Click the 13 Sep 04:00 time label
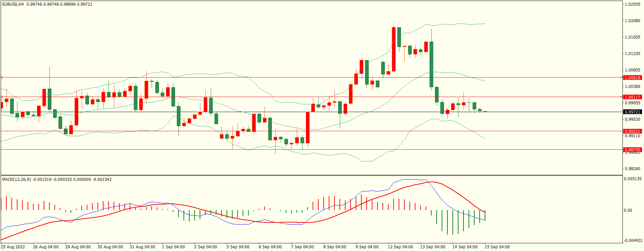This screenshot has width=644, height=251. (433, 247)
